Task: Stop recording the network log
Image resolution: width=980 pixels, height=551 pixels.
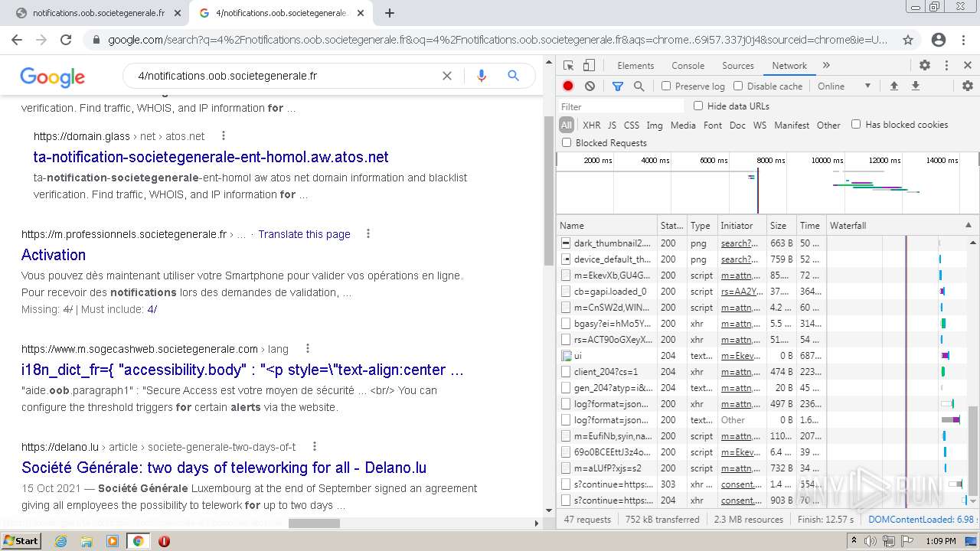Action: click(x=568, y=86)
